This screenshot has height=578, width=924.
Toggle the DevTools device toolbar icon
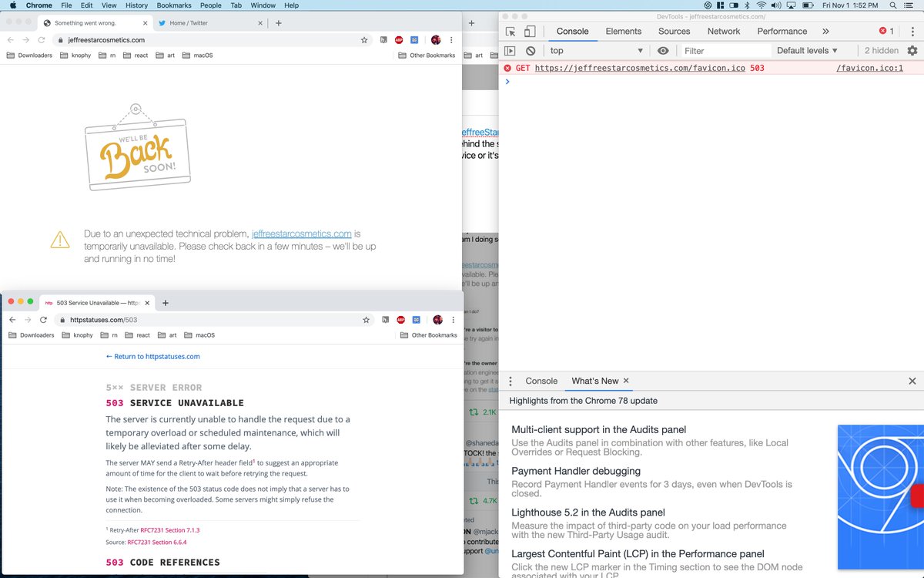click(530, 32)
